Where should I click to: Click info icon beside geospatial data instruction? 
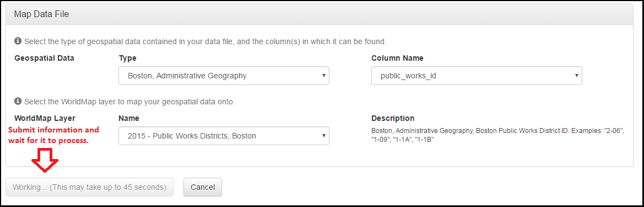pos(18,41)
